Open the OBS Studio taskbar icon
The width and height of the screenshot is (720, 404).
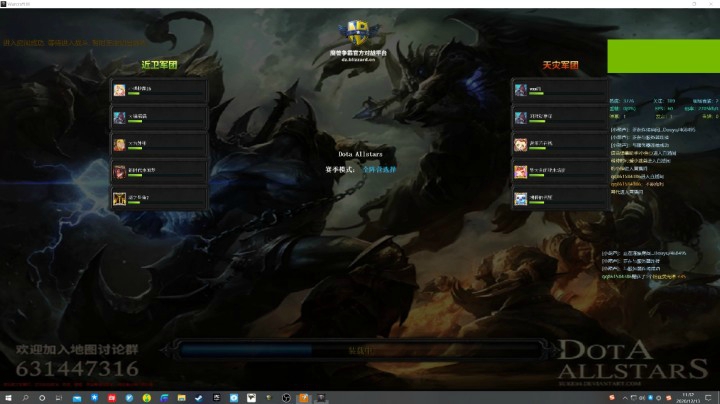(x=286, y=398)
